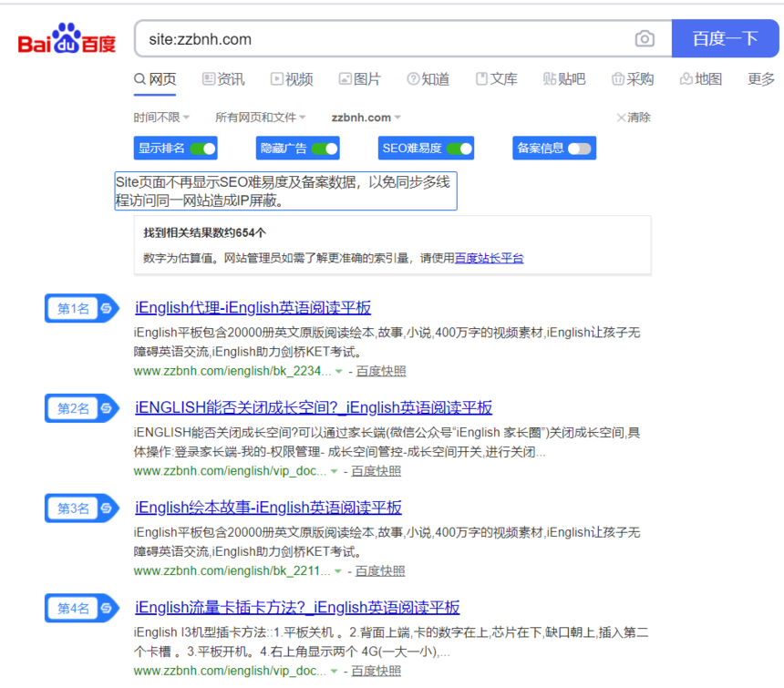Expand arrow next to fourth result URL
Viewport: 784px width, 688px height.
point(334,671)
